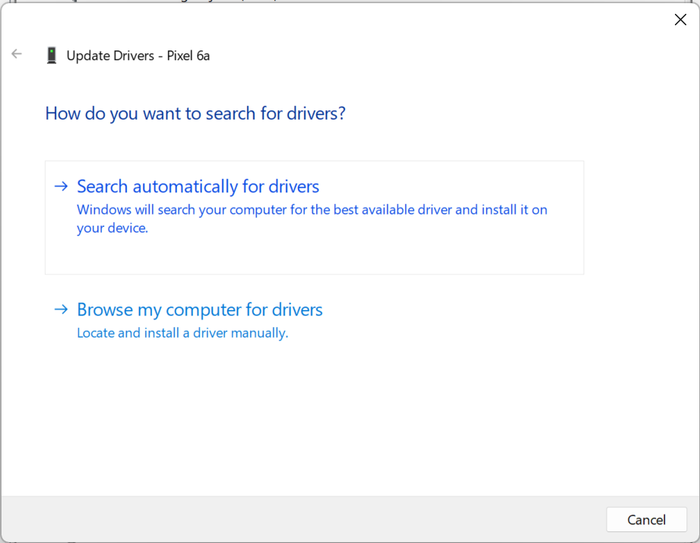Click the 'Pixel 6a' text in the title
Screen dimensions: 700x543
pos(188,55)
